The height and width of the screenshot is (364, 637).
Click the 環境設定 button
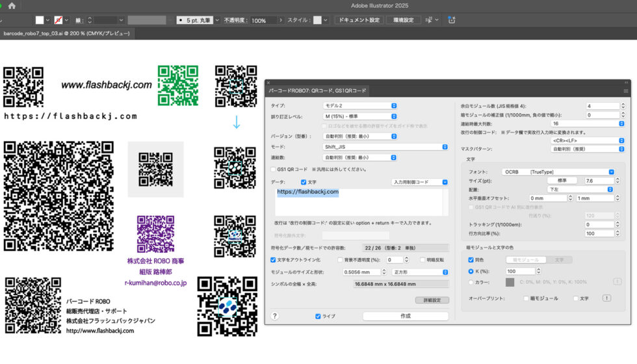tap(404, 20)
